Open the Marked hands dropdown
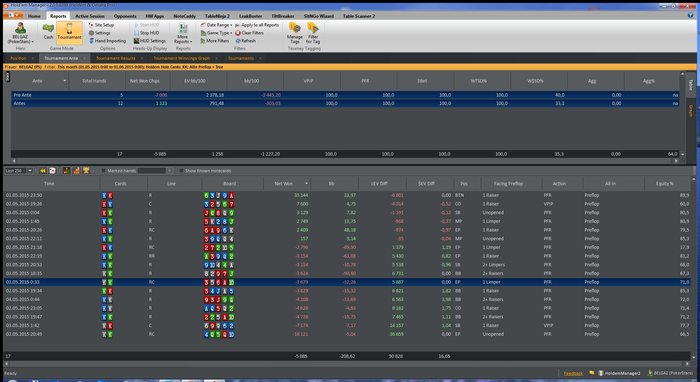 tap(169, 171)
